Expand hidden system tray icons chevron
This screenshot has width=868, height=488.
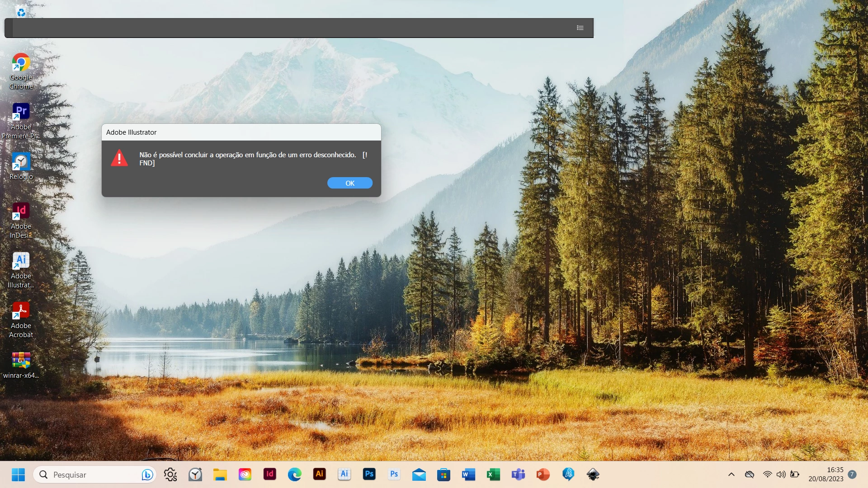[x=731, y=474]
